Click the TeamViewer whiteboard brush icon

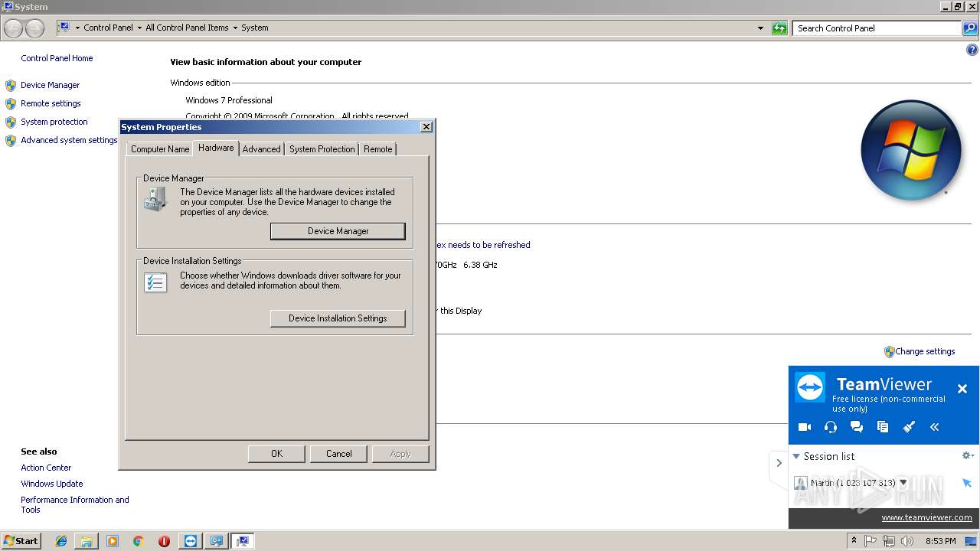point(909,427)
